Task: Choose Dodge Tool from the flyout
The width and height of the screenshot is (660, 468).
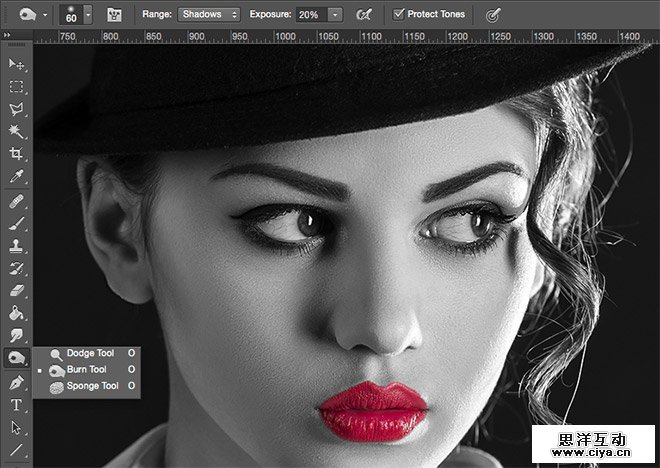Action: pos(92,354)
